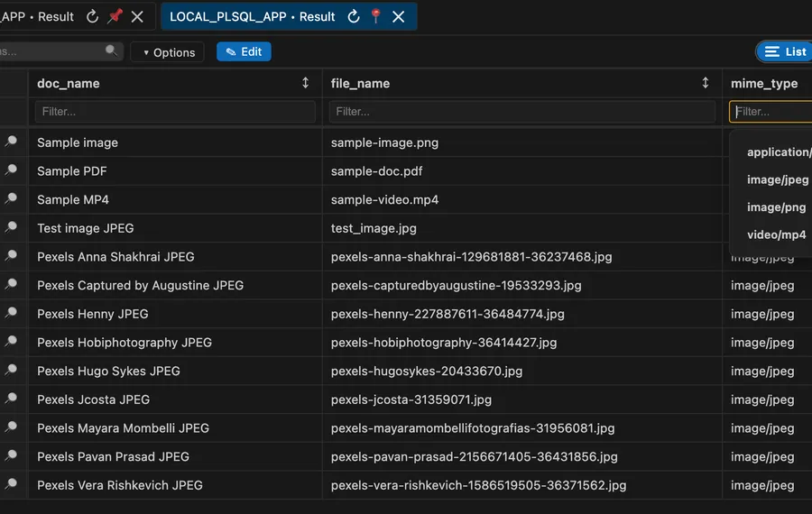Inspect the Pexels Pavan Prasad row icon

pyautogui.click(x=11, y=455)
